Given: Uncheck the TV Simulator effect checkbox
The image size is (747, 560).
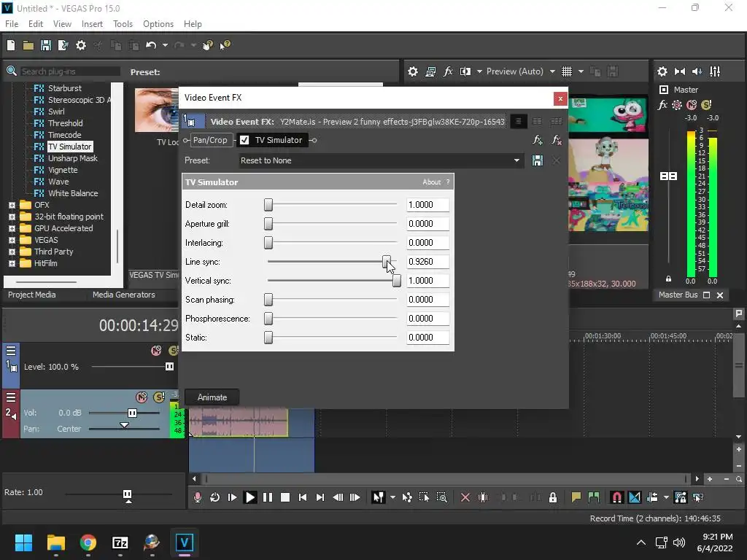Looking at the screenshot, I should coord(244,140).
